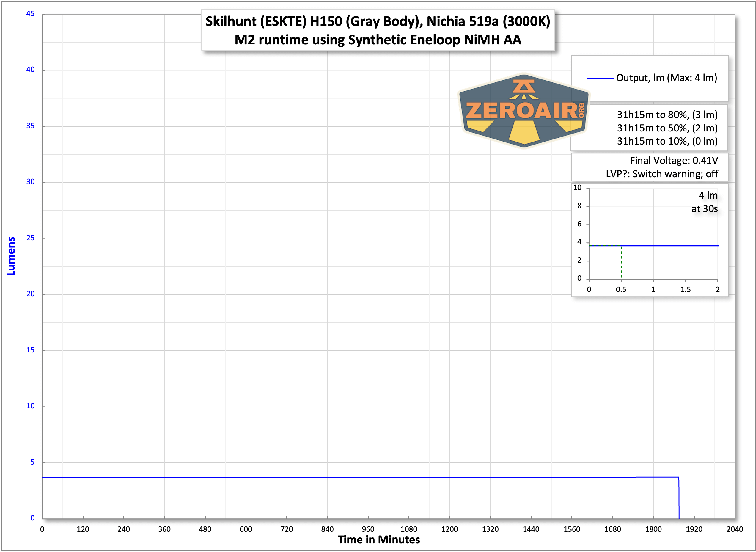This screenshot has width=756, height=552.
Task: Click the 4 lm at 30s annotation
Action: [x=704, y=202]
